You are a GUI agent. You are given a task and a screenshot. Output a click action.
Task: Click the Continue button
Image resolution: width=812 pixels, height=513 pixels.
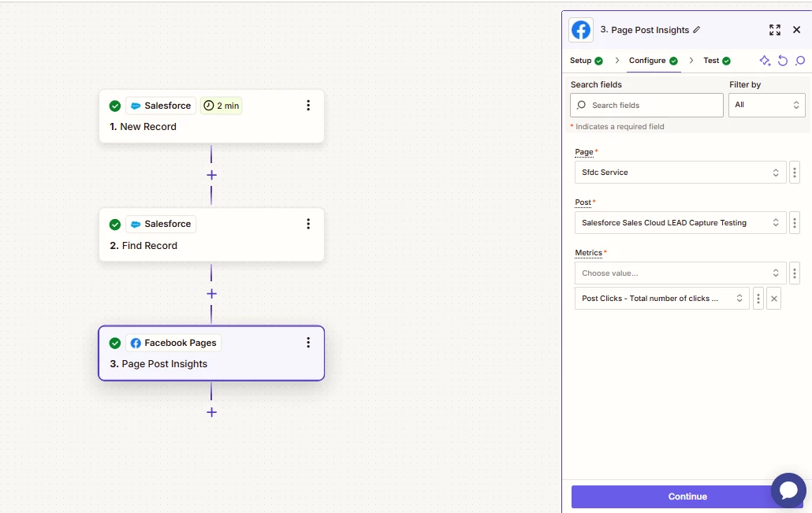tap(687, 496)
